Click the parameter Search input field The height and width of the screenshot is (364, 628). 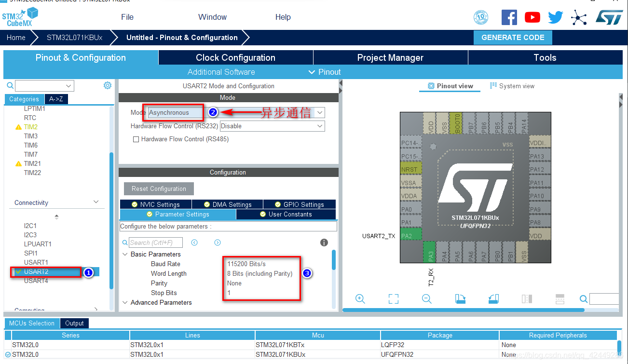[156, 243]
